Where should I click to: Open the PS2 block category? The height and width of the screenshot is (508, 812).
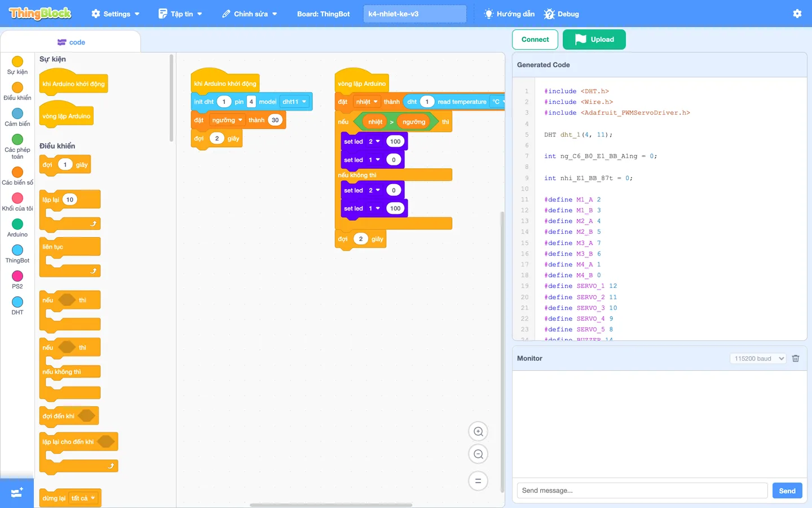pyautogui.click(x=17, y=280)
